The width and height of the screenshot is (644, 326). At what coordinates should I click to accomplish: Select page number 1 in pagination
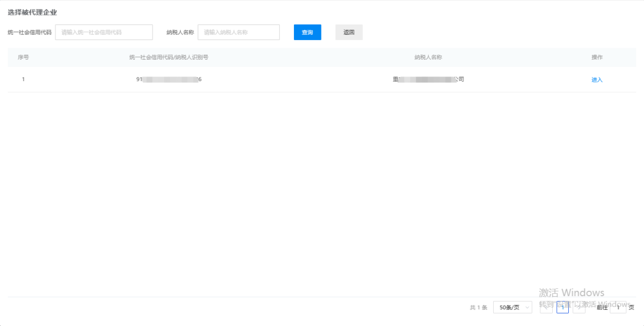coord(562,307)
